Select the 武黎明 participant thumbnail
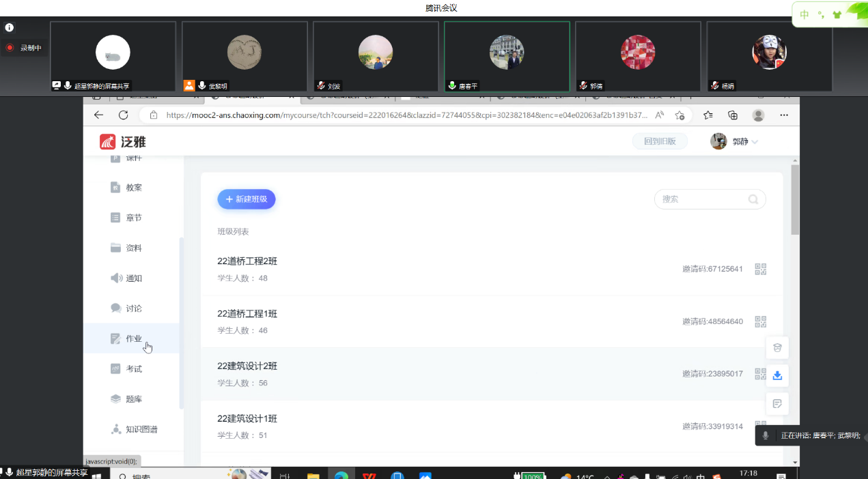This screenshot has width=868, height=479. (244, 57)
